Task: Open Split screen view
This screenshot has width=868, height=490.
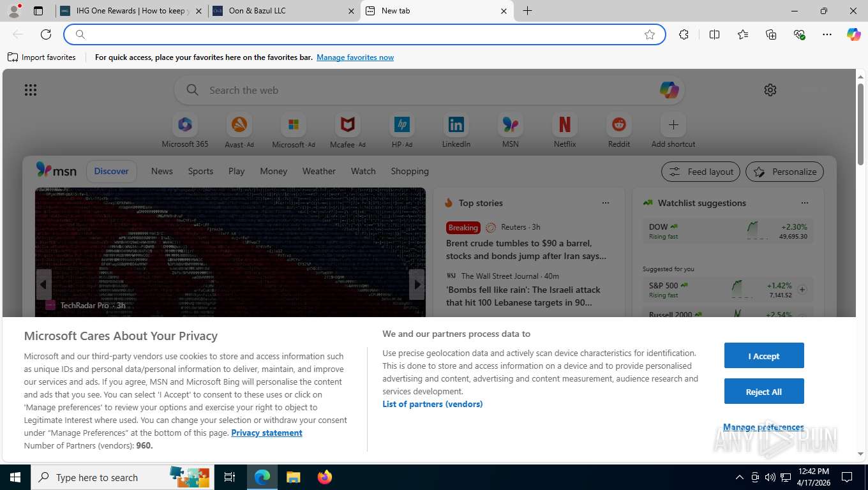Action: coord(715,34)
